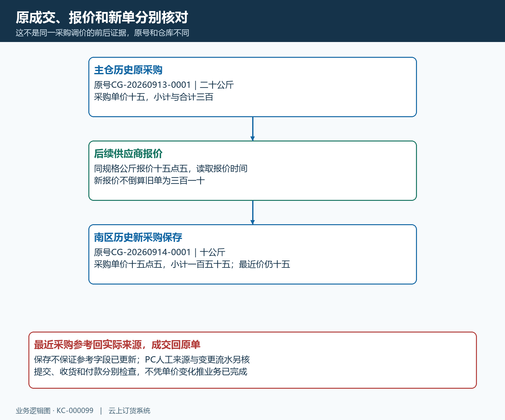Click the footer text 云上订货系统

129,411
